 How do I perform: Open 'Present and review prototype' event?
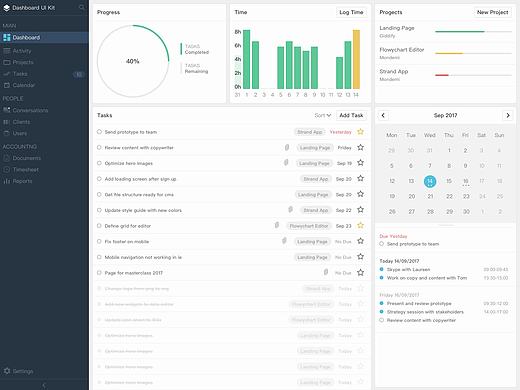pyautogui.click(x=419, y=303)
